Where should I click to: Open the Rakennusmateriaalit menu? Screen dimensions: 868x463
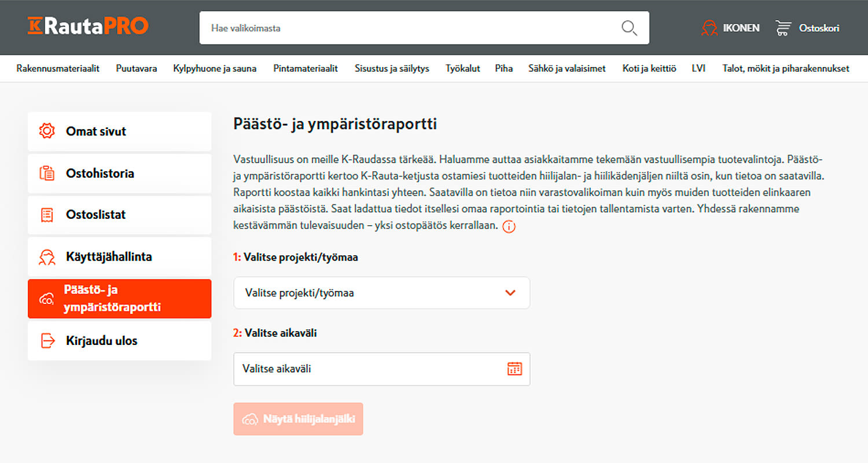pos(58,68)
